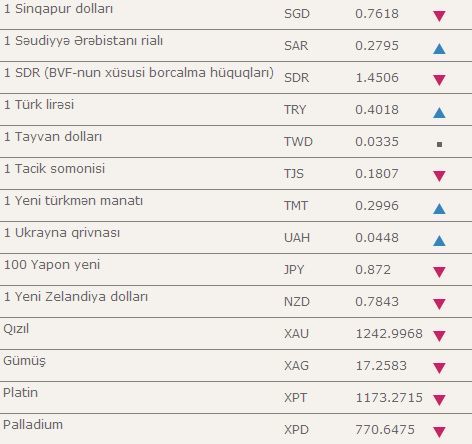This screenshot has height=444, width=472.
Task: Click the red down arrow beside SDR rate
Action: pyautogui.click(x=439, y=80)
